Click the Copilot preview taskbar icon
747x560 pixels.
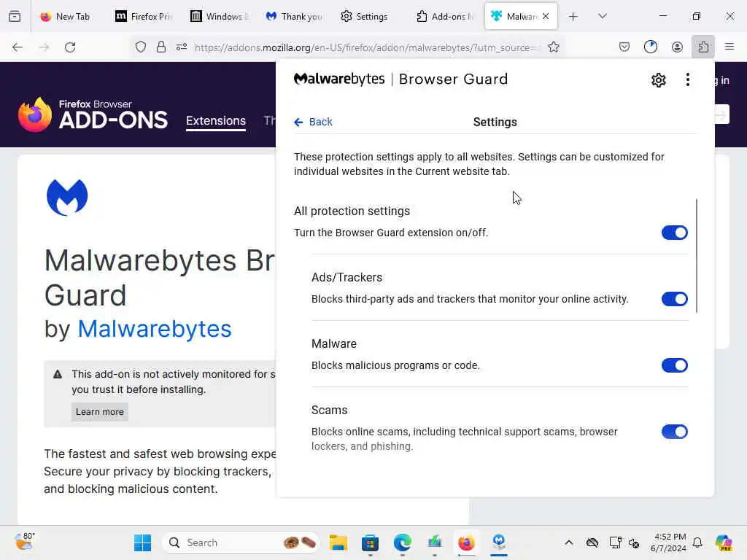[724, 542]
